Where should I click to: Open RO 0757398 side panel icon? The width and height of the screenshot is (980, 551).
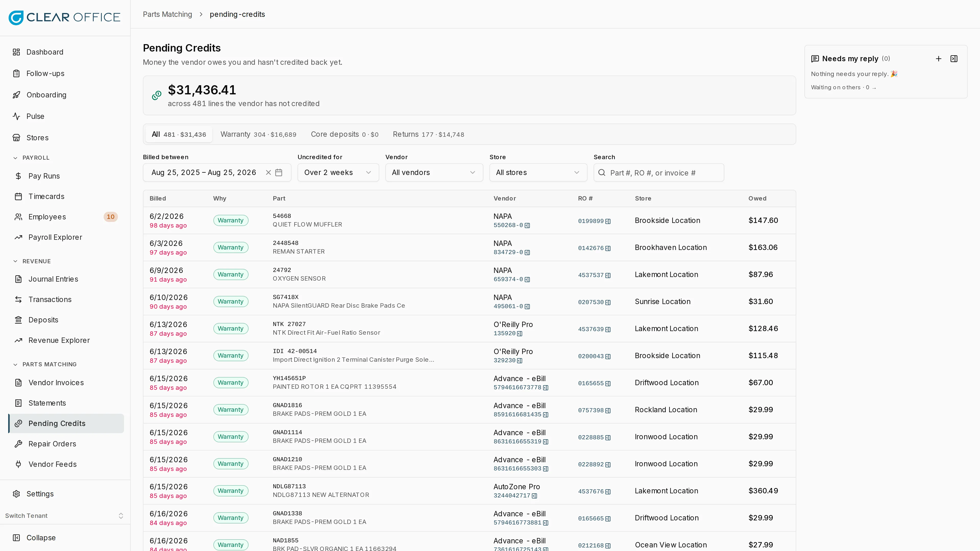click(x=608, y=411)
